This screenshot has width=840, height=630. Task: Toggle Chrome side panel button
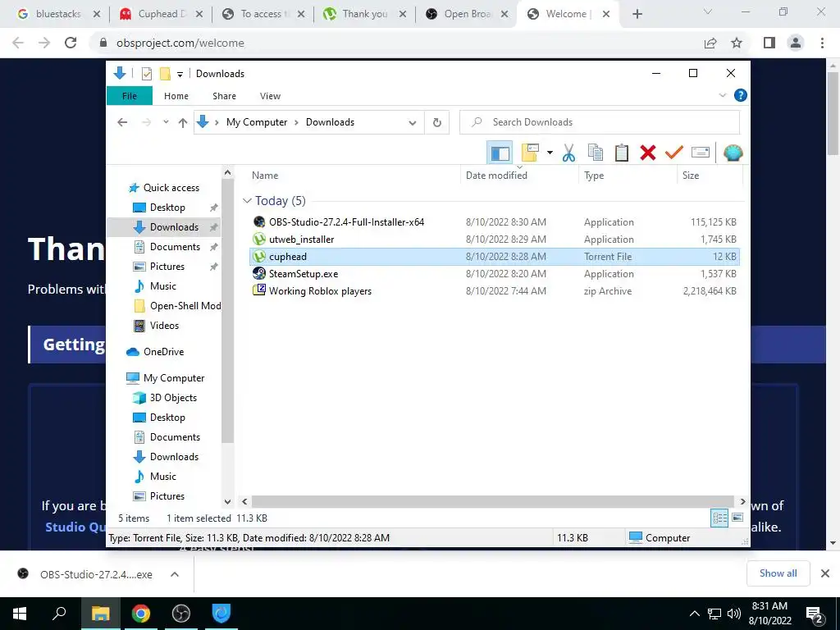769,43
